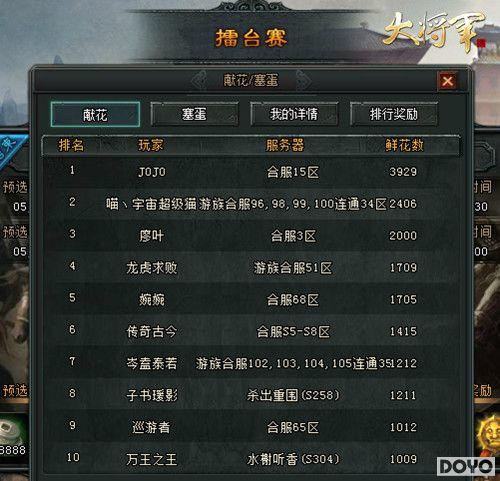Select player 龙虎求败 in rank 4

pyautogui.click(x=152, y=268)
